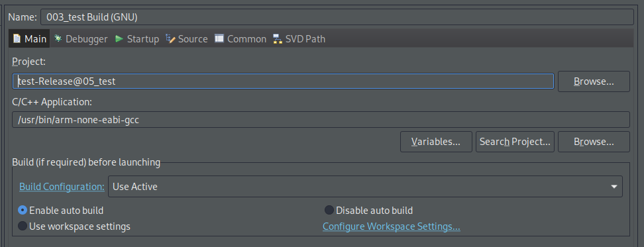Browse for a project
Image resolution: width=644 pixels, height=247 pixels.
point(594,81)
